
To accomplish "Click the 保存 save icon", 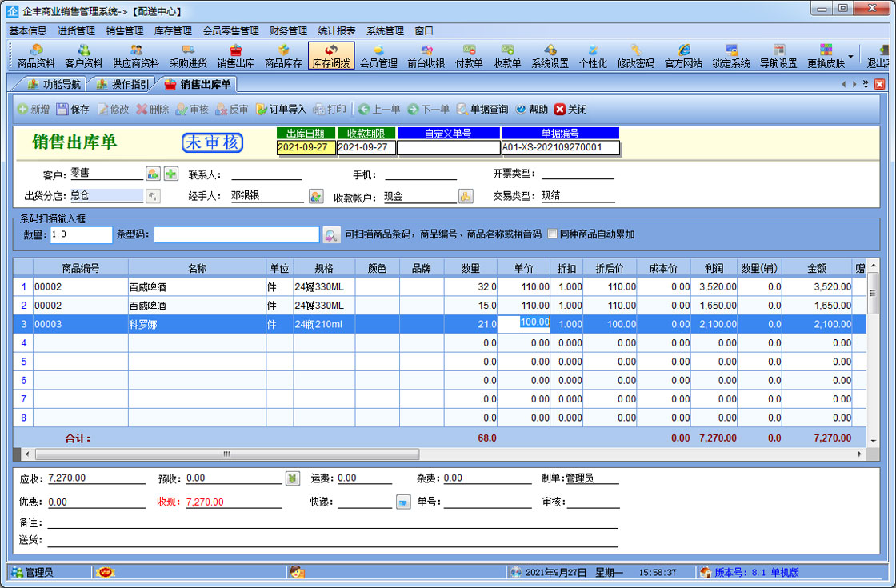I will click(x=72, y=110).
